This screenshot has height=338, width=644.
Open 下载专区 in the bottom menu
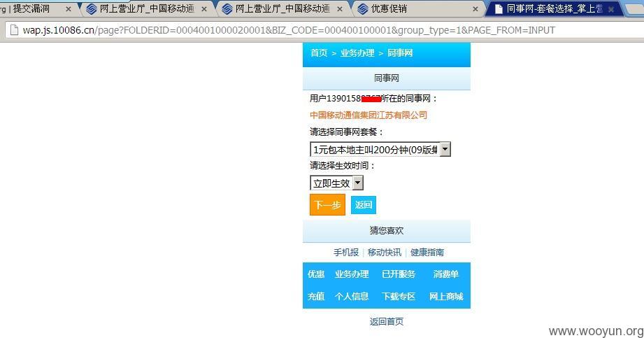399,296
